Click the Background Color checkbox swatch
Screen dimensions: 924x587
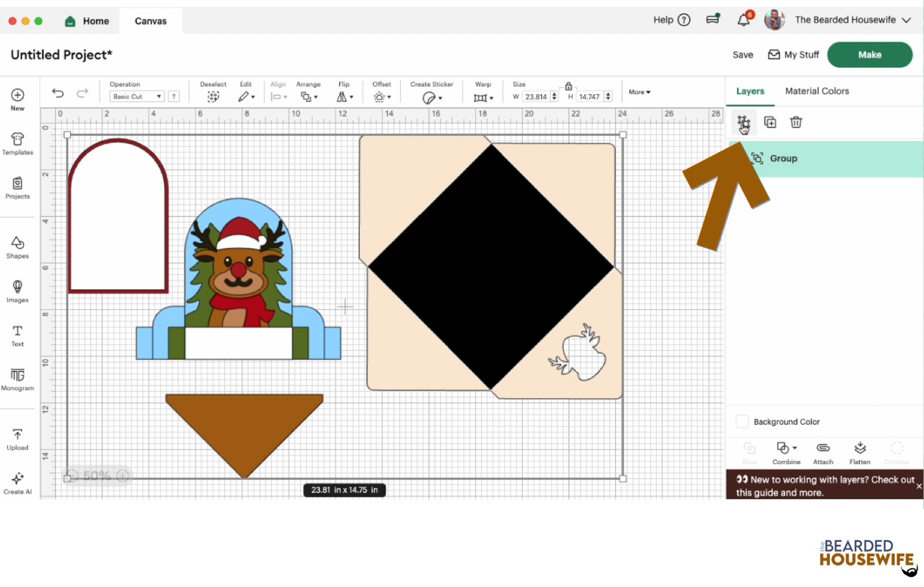coord(742,422)
